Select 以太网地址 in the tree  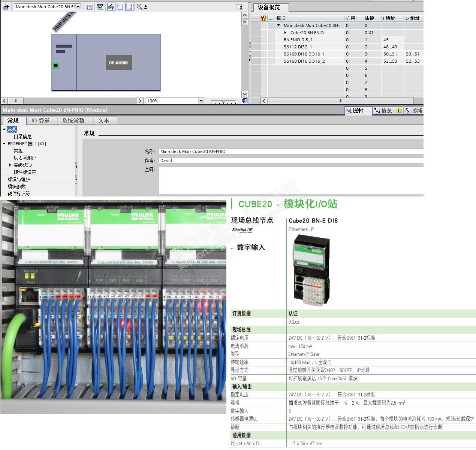pos(25,158)
